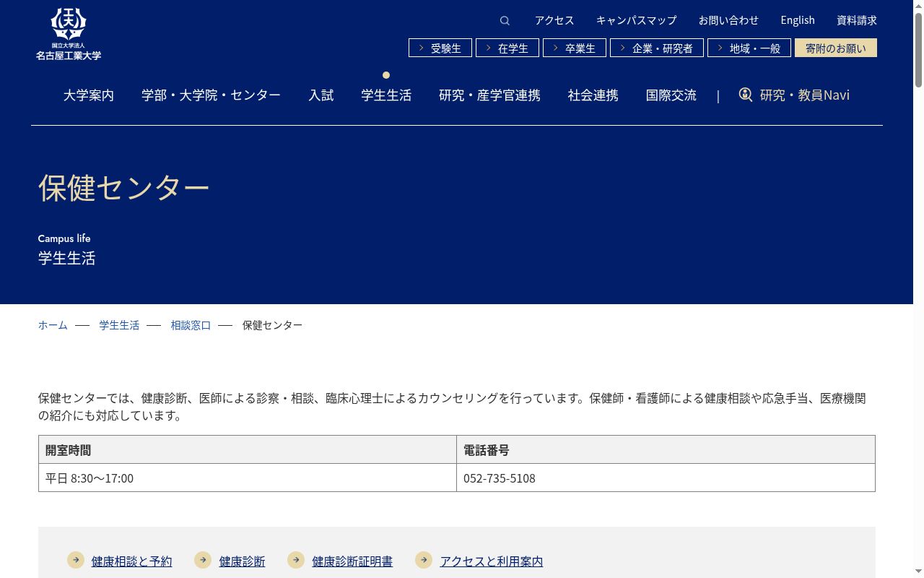Click the 保健センター page heading
Screen dimensions: 924x578
(x=124, y=187)
